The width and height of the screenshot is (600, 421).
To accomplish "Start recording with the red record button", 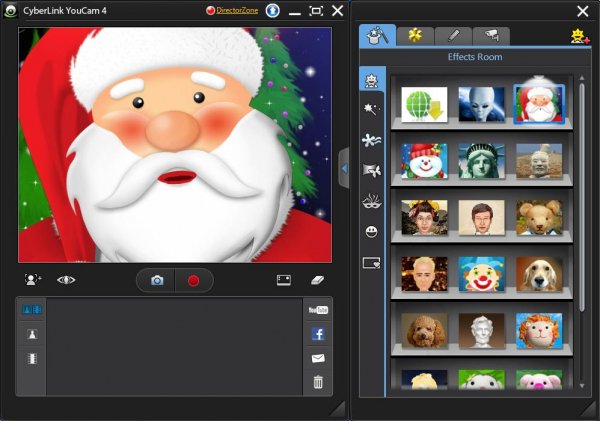I will (x=194, y=281).
